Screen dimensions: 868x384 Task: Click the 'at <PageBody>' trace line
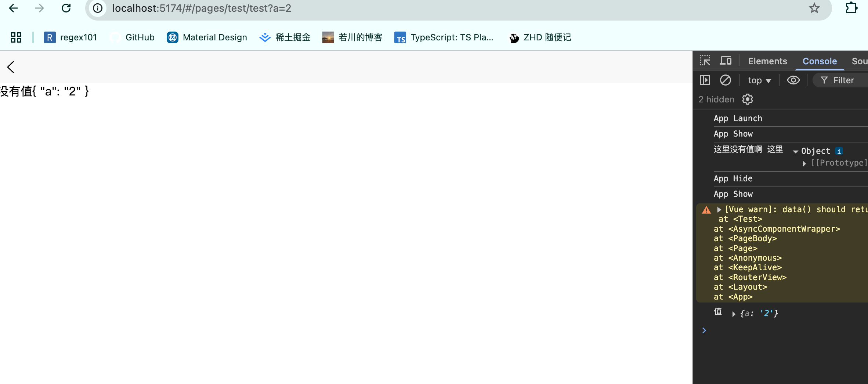click(x=745, y=238)
